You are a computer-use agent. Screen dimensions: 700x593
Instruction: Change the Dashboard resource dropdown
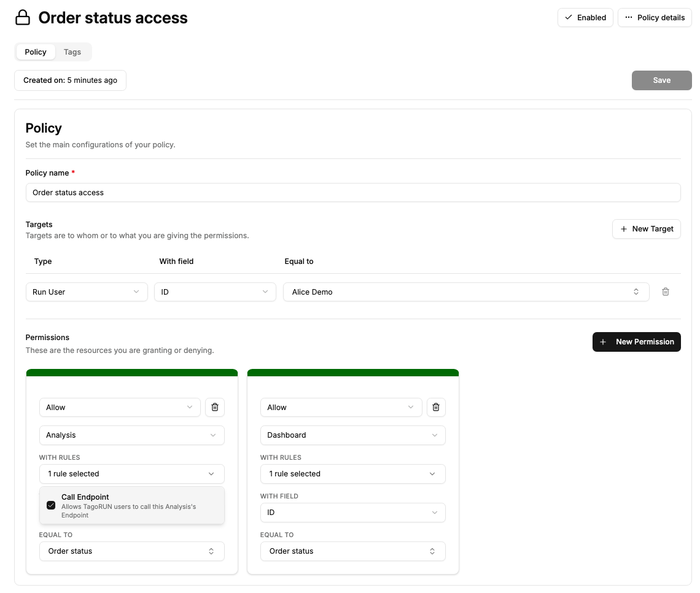tap(352, 435)
